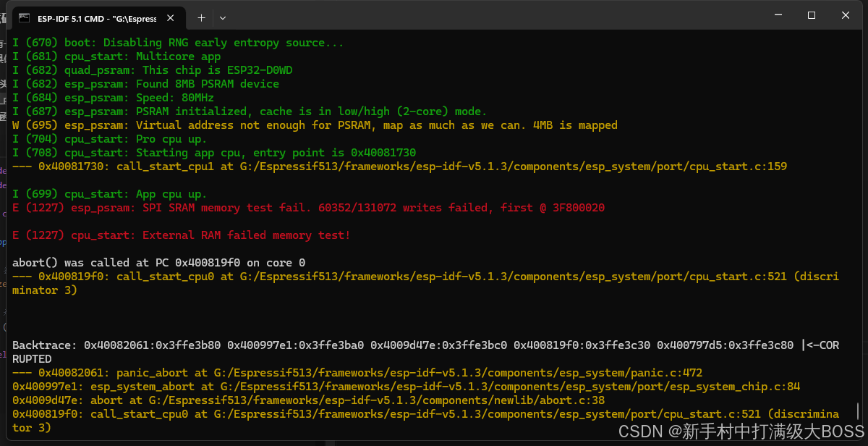
Task: Maximize the terminal window
Action: pos(812,14)
